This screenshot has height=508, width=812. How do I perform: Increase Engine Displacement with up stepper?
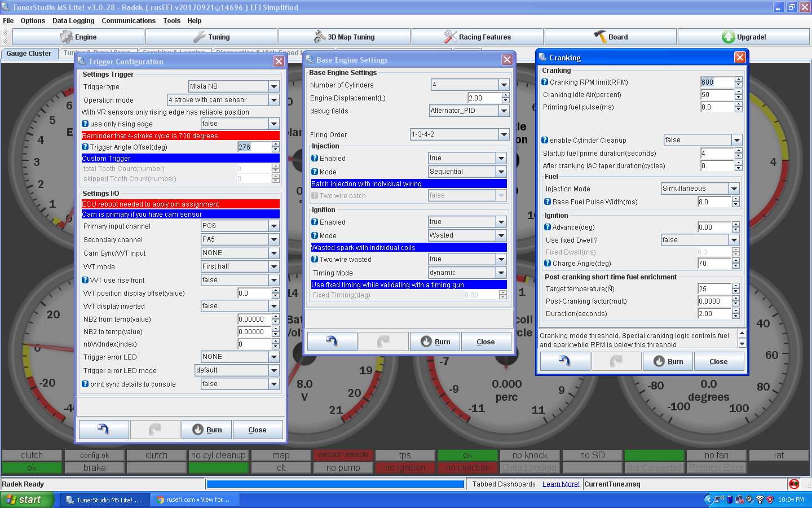tap(506, 95)
